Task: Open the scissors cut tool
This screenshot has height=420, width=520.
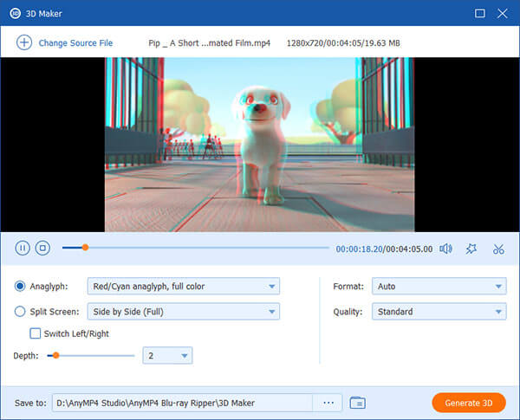Action: tap(498, 249)
